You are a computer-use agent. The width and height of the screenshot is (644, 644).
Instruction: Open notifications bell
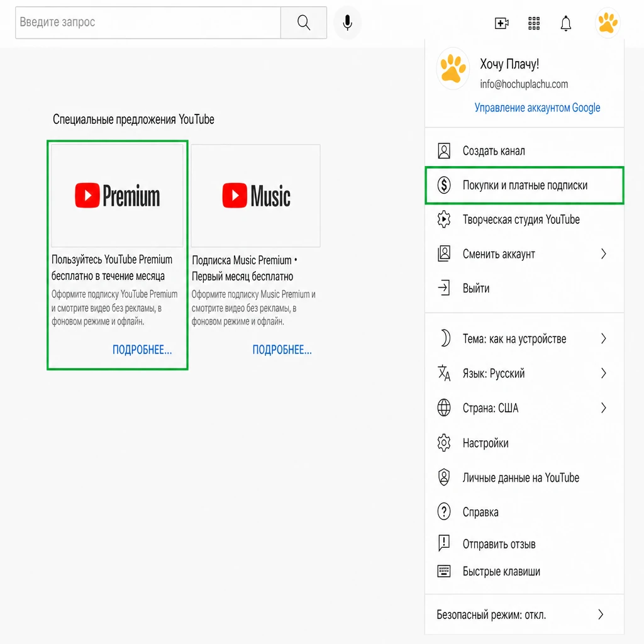click(566, 23)
